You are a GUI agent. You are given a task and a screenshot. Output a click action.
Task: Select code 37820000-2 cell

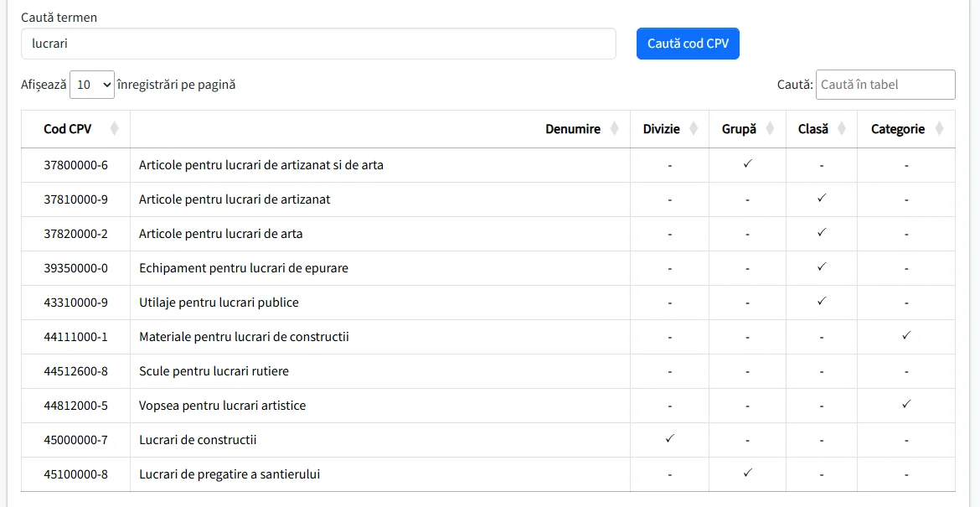coord(75,235)
